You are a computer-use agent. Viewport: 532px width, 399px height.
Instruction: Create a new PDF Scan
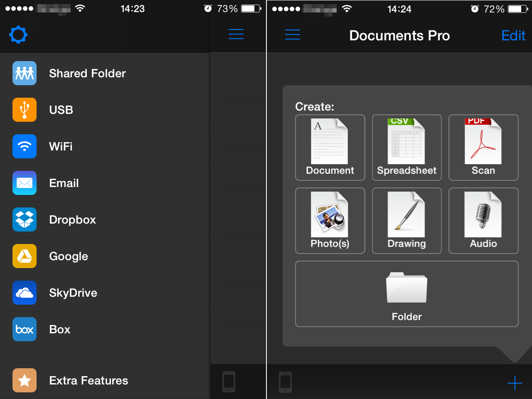483,148
